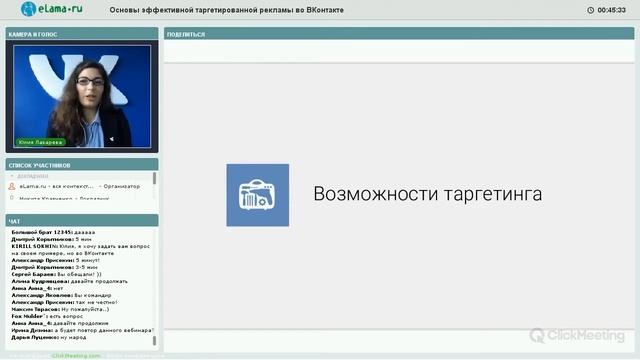The height and width of the screenshot is (360, 640).
Task: Open the Камера и голос panel header
Action: coord(82,34)
